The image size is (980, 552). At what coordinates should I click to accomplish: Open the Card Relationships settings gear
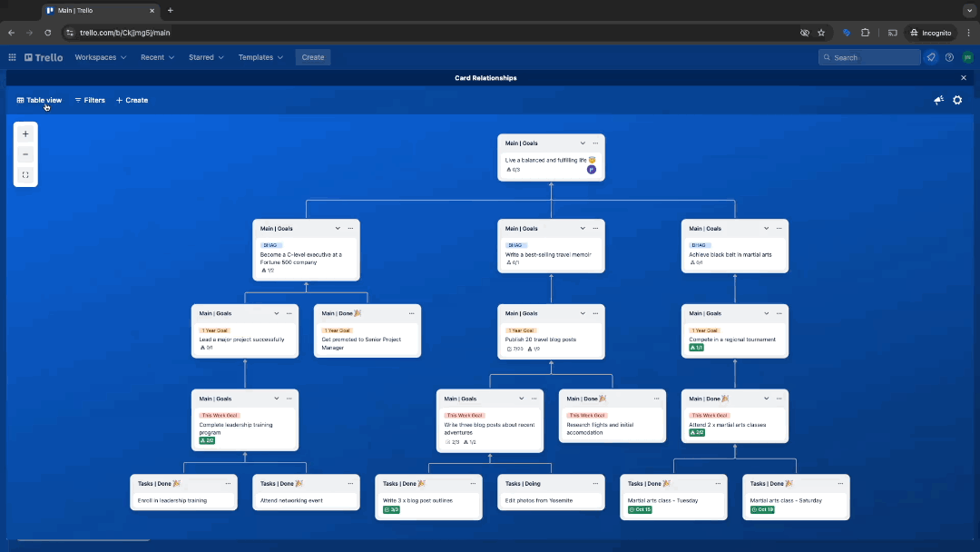957,100
